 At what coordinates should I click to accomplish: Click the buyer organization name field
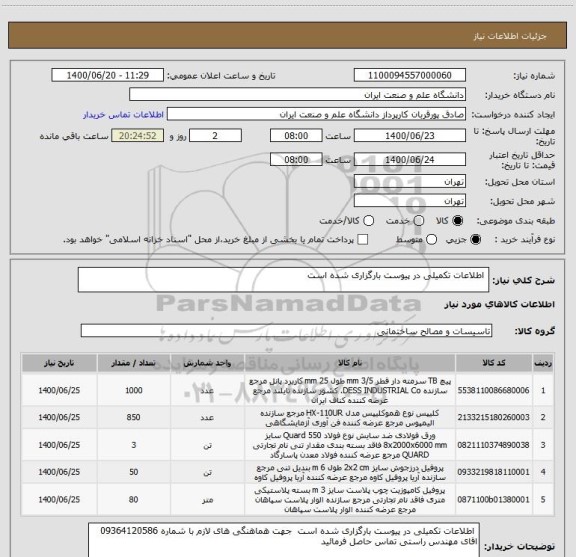(297, 95)
